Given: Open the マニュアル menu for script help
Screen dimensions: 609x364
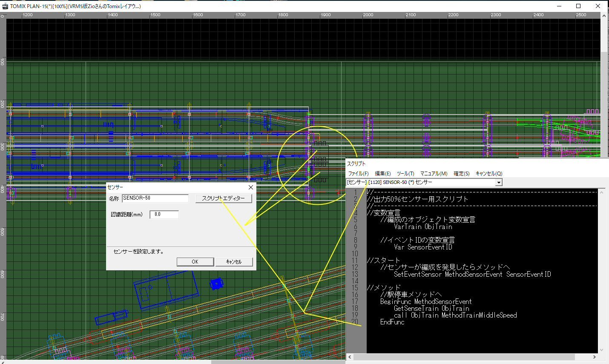Looking at the screenshot, I should tap(433, 173).
